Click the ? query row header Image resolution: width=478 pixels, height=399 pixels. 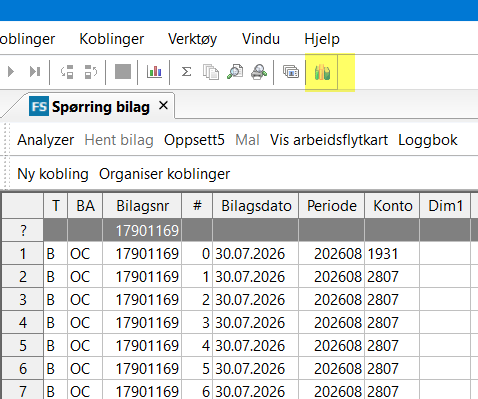coord(23,230)
